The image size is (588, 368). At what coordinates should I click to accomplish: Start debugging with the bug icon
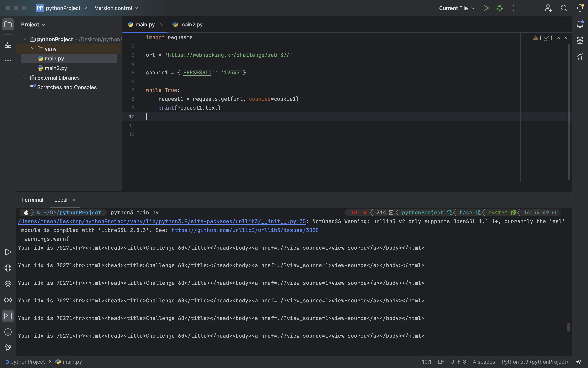coord(499,8)
